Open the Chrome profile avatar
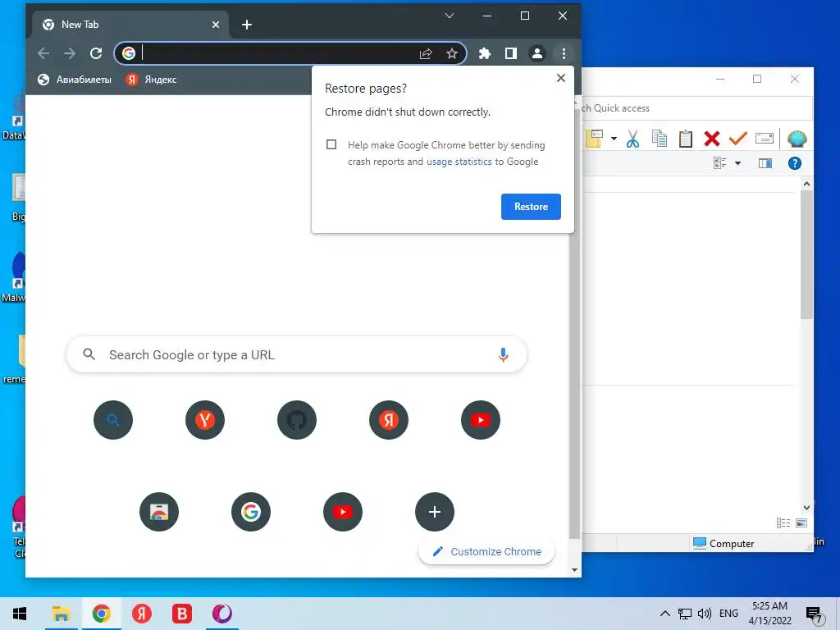Screen dimensions: 840x630 [536, 53]
